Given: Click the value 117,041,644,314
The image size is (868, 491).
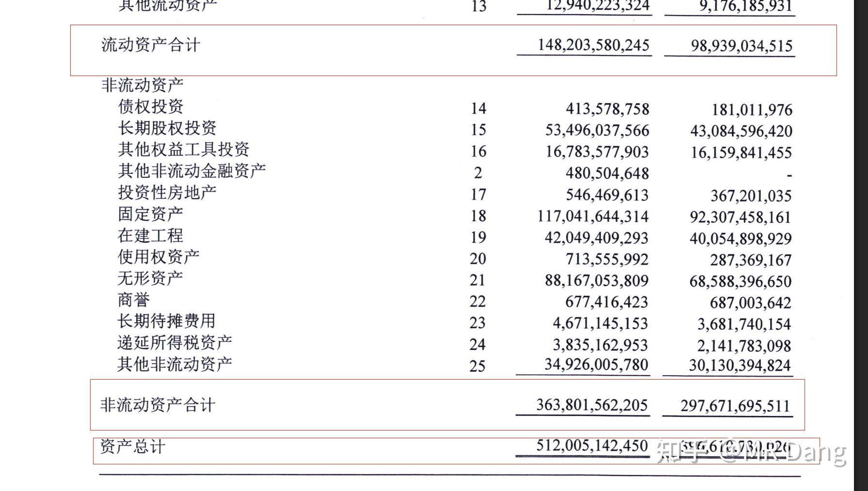Looking at the screenshot, I should coord(593,216).
